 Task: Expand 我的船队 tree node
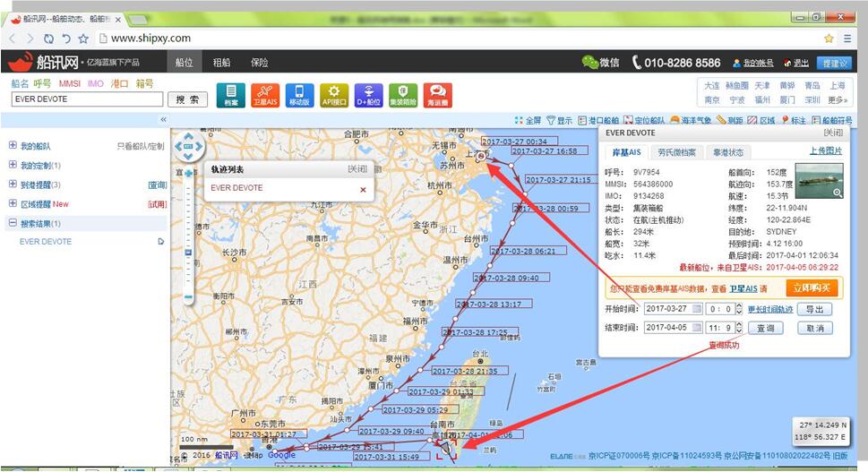13,145
